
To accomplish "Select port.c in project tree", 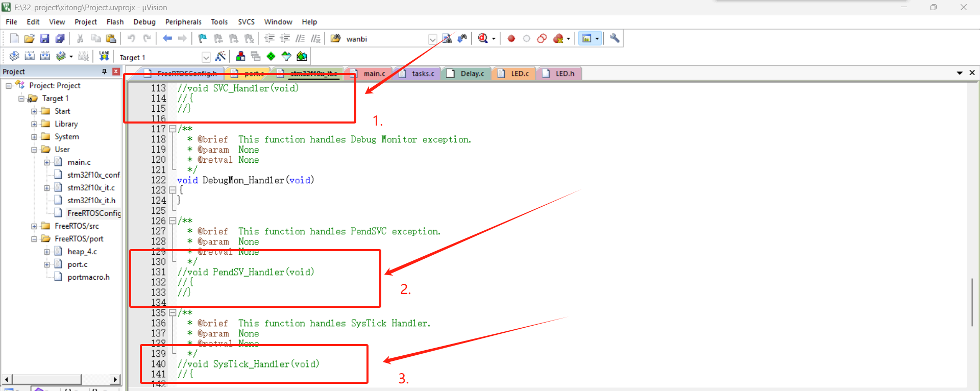I will (x=77, y=264).
